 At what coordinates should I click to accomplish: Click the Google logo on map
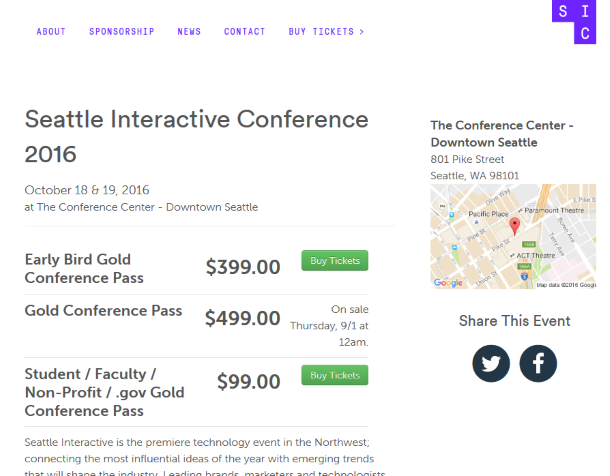(448, 283)
